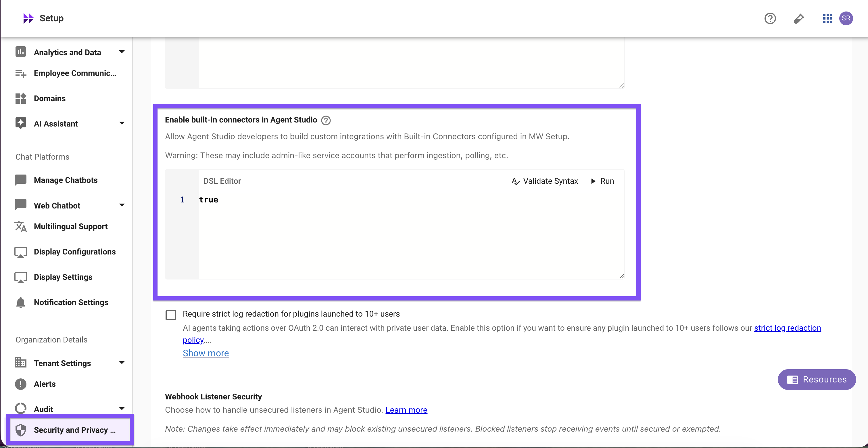
Task: Open the SR user avatar menu
Action: pyautogui.click(x=846, y=18)
